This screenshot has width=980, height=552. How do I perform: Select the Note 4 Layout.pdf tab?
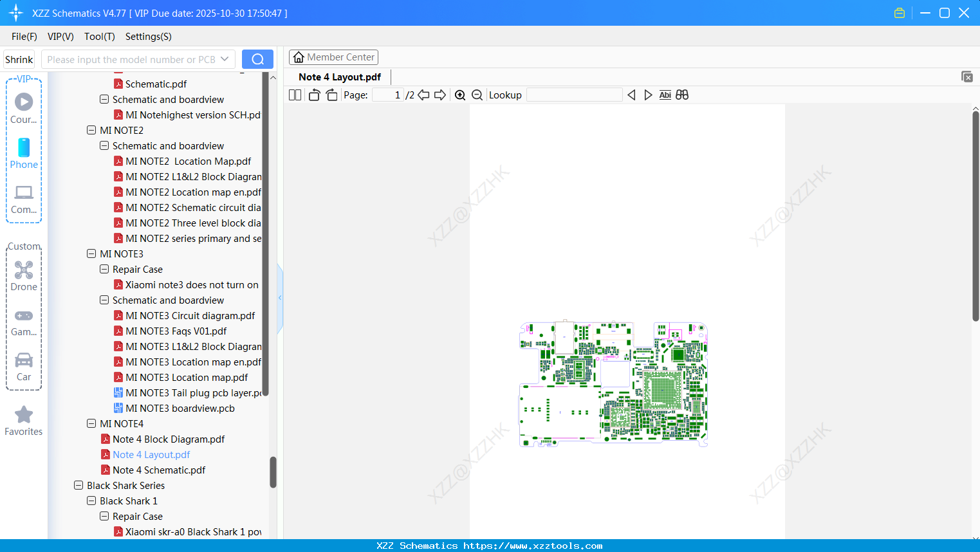(x=340, y=77)
